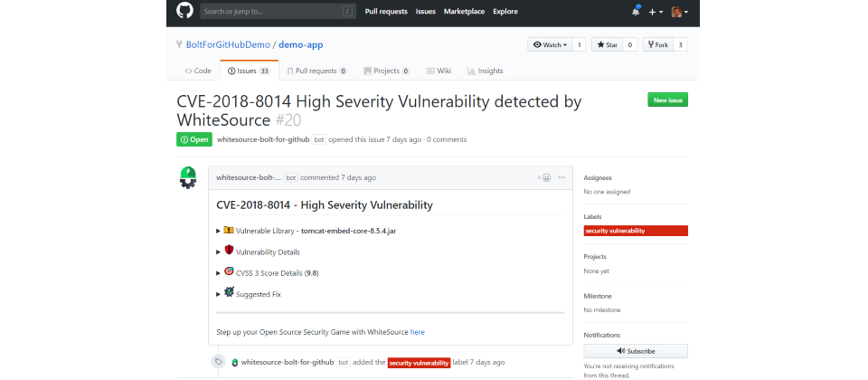The image size is (868, 380).
Task: Open whitesource-bolt-for-github link in the timeline event
Action: [288, 362]
